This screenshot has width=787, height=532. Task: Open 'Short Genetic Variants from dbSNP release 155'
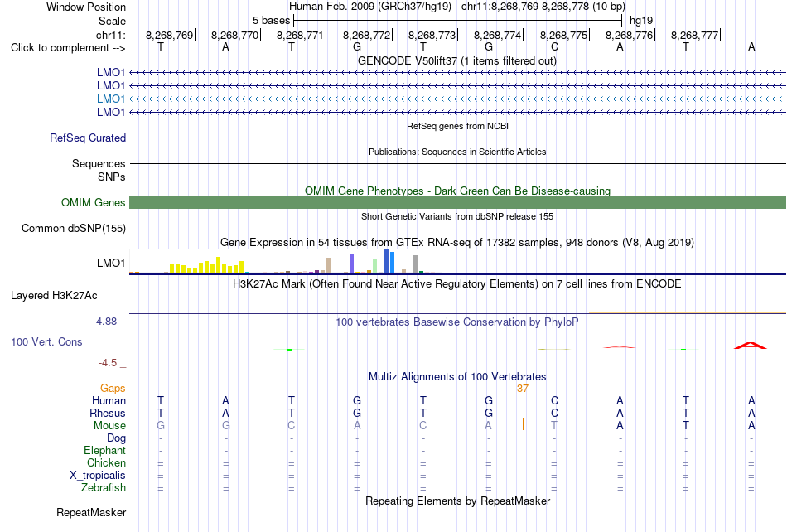pyautogui.click(x=457, y=216)
